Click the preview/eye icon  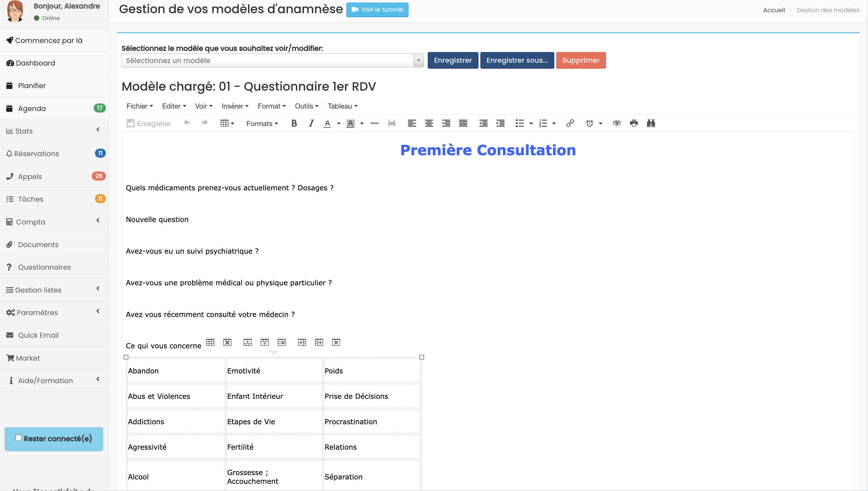pos(616,123)
